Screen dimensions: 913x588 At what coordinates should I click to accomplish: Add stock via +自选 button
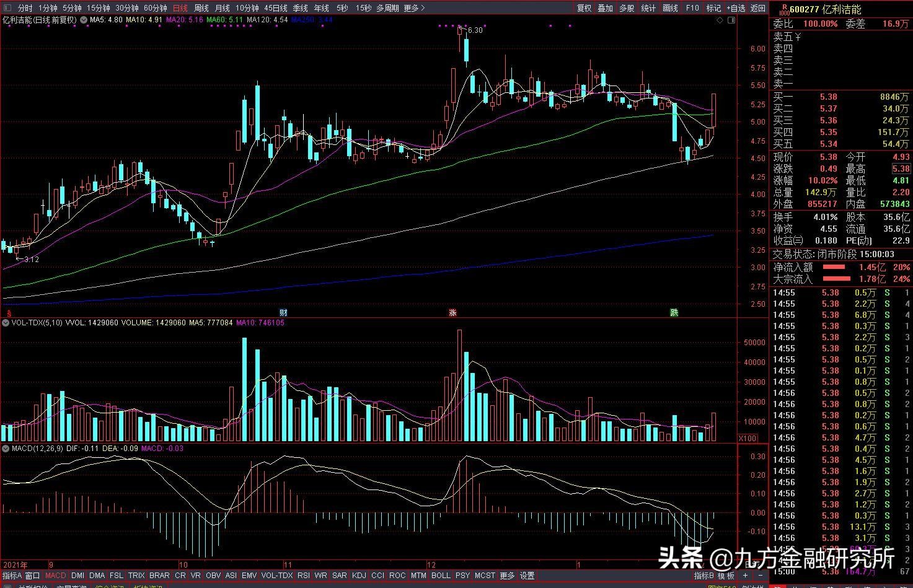pos(735,8)
